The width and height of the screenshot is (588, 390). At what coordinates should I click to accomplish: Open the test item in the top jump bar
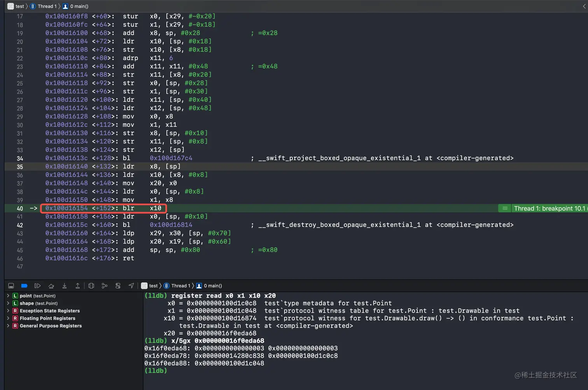coord(16,6)
